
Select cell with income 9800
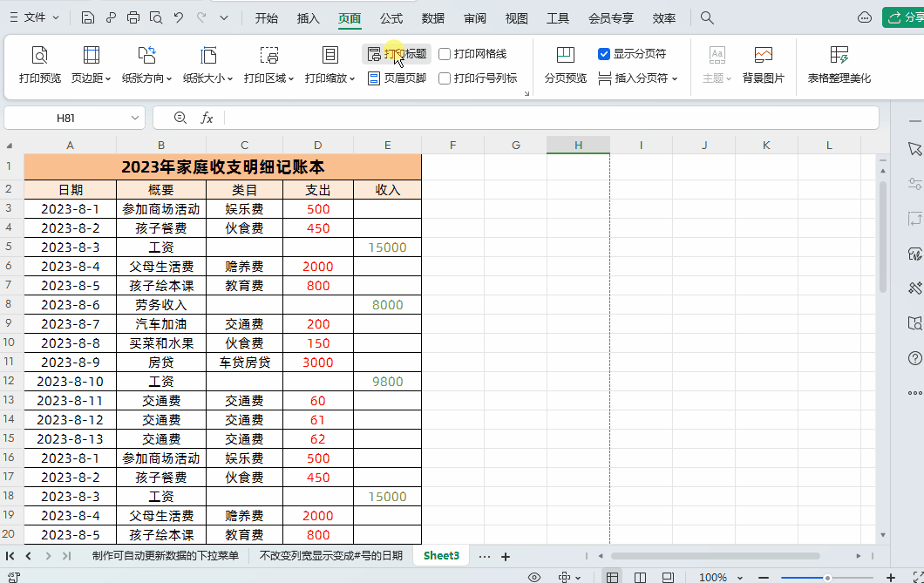tap(387, 382)
